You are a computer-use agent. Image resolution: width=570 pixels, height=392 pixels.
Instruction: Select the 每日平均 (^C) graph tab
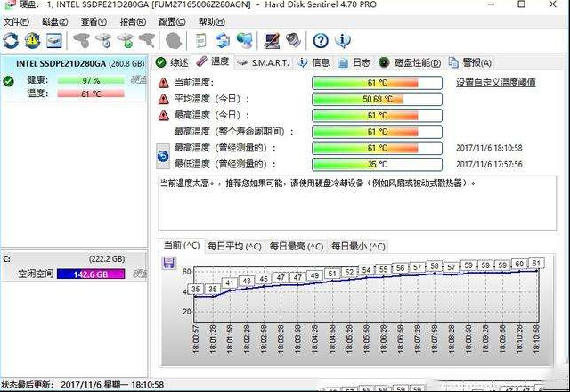[x=234, y=247]
